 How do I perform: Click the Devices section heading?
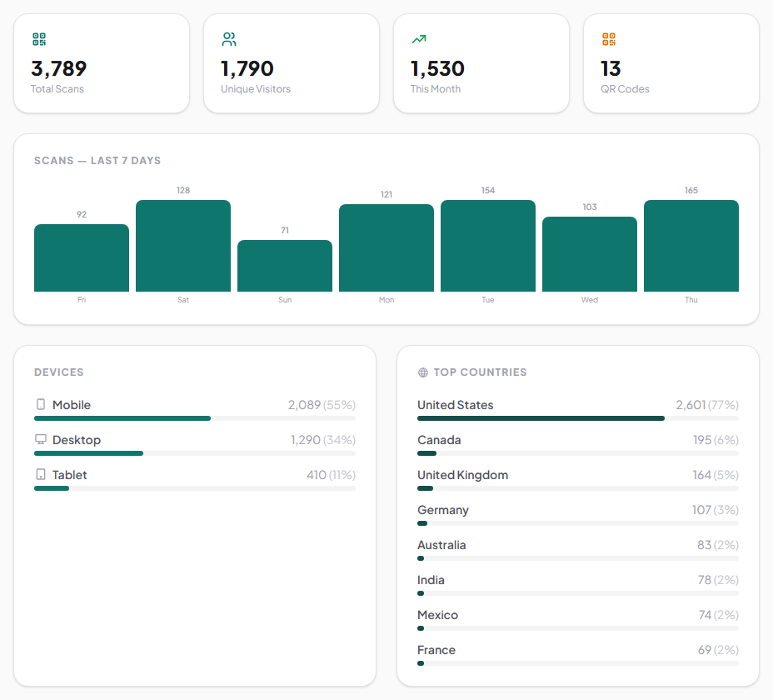tap(58, 372)
